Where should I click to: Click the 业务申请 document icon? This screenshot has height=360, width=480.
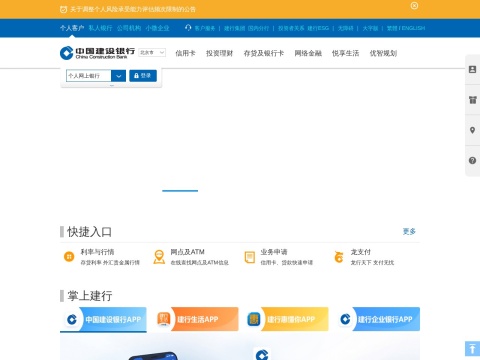pyautogui.click(x=249, y=257)
